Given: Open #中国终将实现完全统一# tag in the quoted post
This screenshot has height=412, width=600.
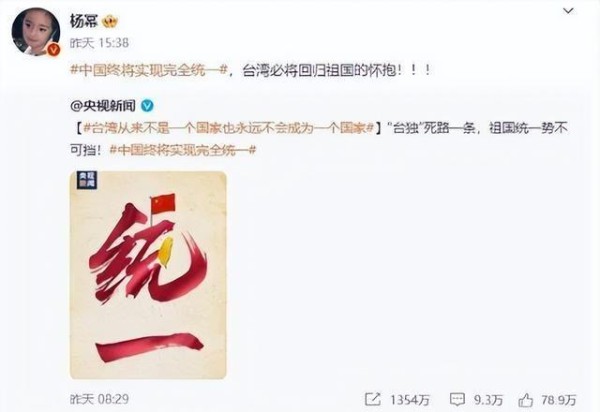Looking at the screenshot, I should pyautogui.click(x=183, y=150).
